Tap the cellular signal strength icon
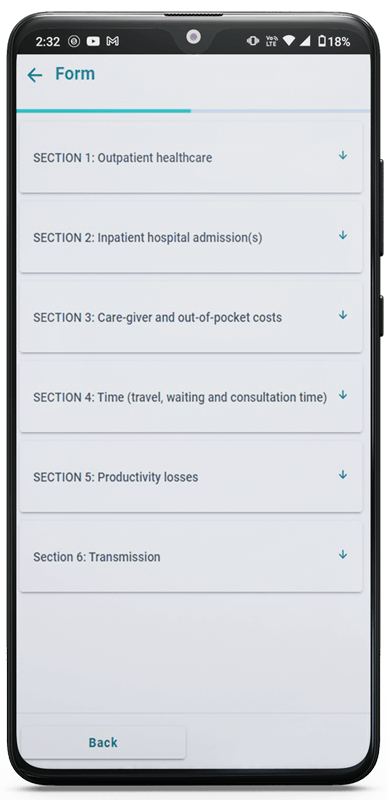 point(305,41)
